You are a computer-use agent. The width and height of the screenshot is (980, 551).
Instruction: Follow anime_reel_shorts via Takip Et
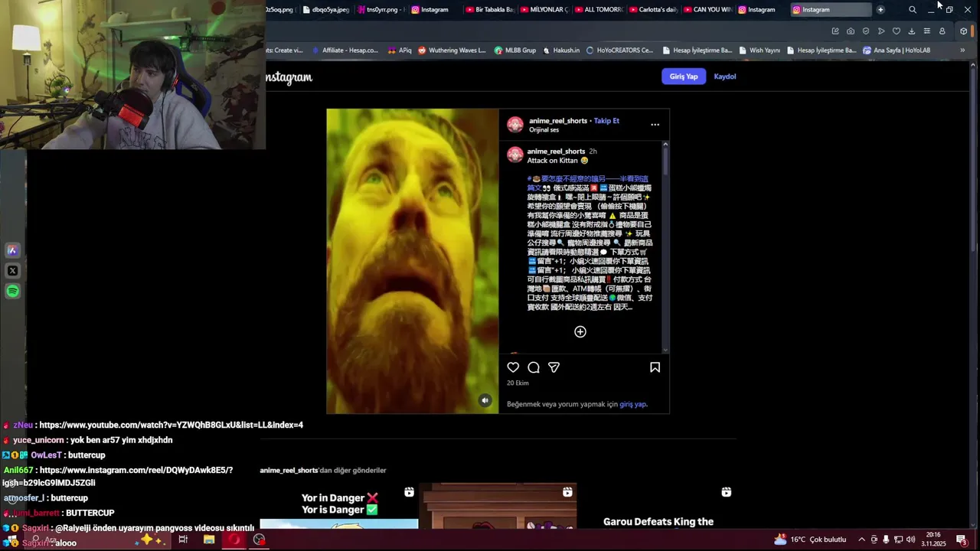coord(606,120)
